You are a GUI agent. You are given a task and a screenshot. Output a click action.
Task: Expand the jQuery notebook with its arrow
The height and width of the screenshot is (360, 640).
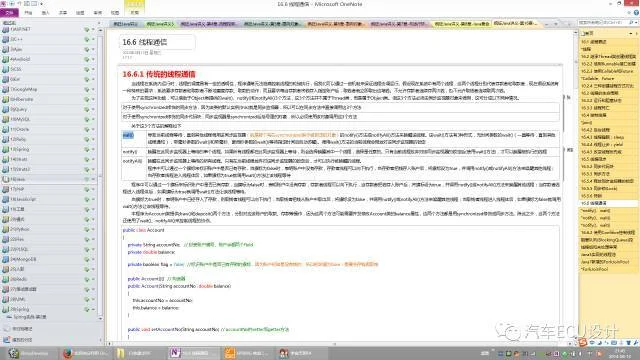tap(93, 109)
